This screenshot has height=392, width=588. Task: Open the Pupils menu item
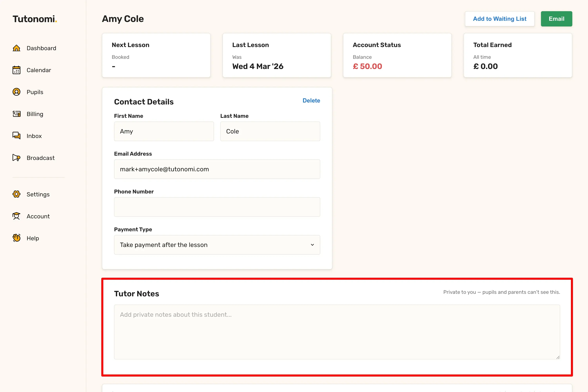tap(35, 92)
